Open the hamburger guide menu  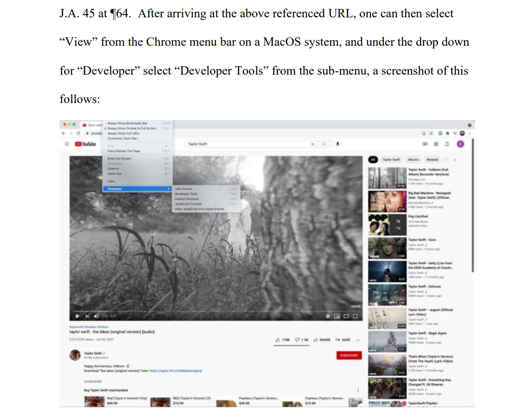[x=68, y=144]
